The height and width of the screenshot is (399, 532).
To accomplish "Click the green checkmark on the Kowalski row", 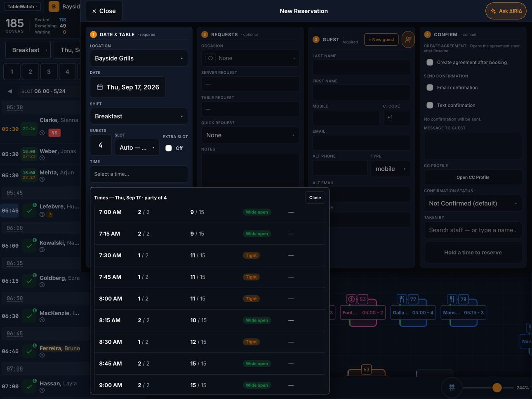I will (29, 246).
